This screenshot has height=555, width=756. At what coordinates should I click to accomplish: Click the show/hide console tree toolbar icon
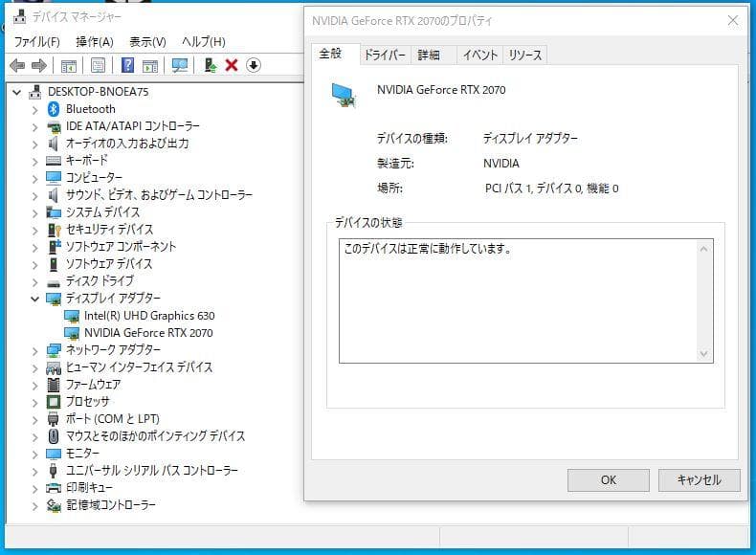(x=69, y=65)
